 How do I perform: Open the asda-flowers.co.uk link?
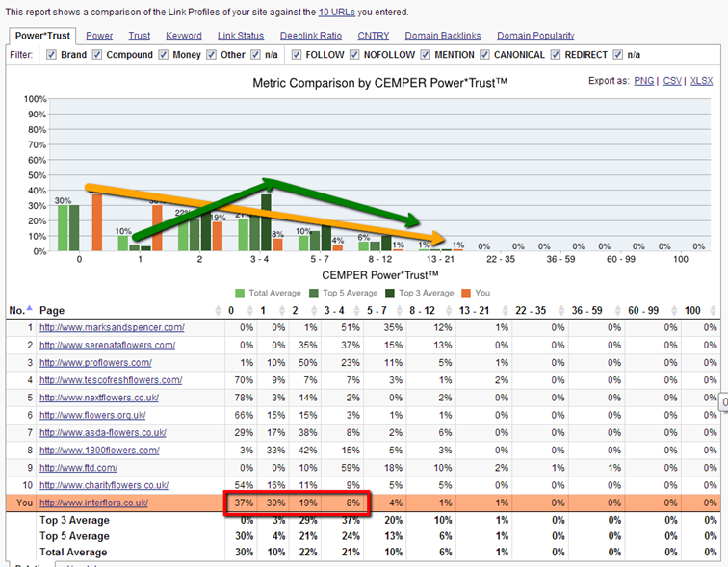103,433
